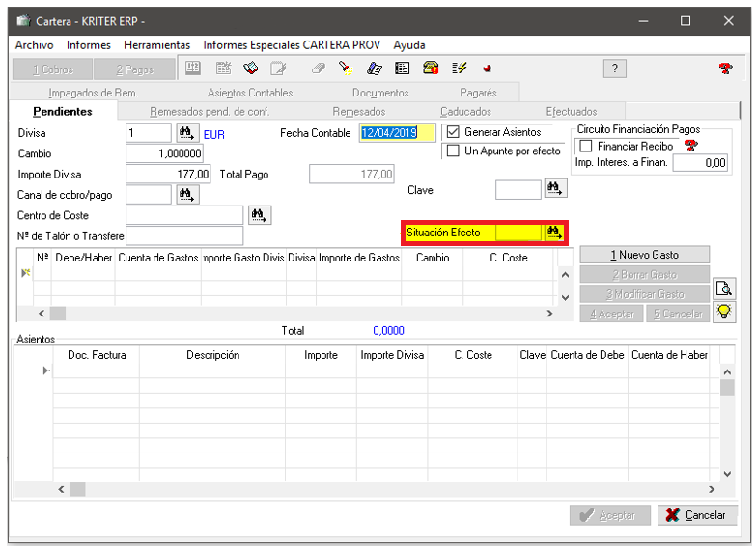Click Asientos grid scroll right arrow

[712, 489]
